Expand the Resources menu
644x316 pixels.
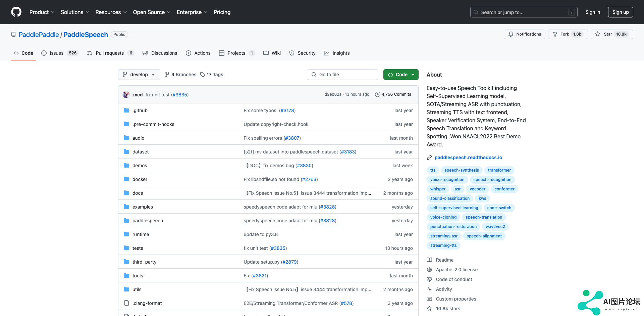[111, 12]
